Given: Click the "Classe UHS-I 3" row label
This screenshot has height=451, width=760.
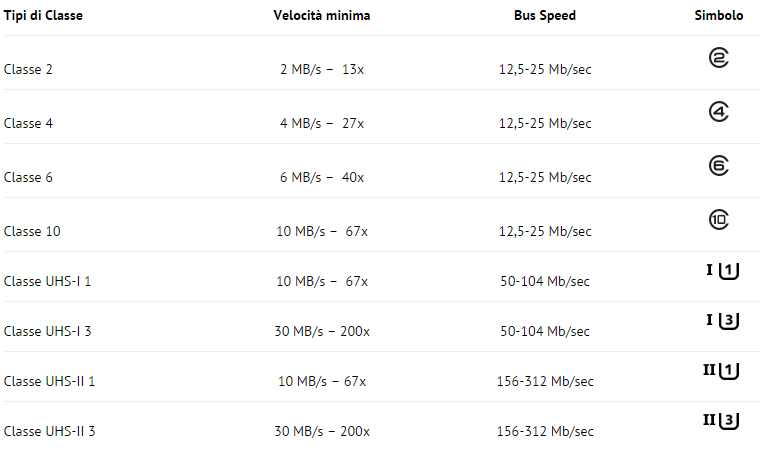Looking at the screenshot, I should click(47, 331).
